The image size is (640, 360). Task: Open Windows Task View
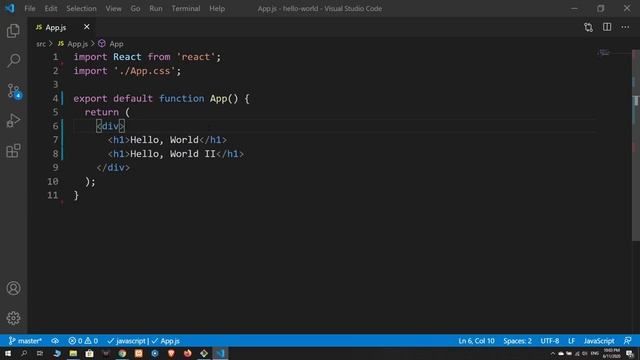40,353
